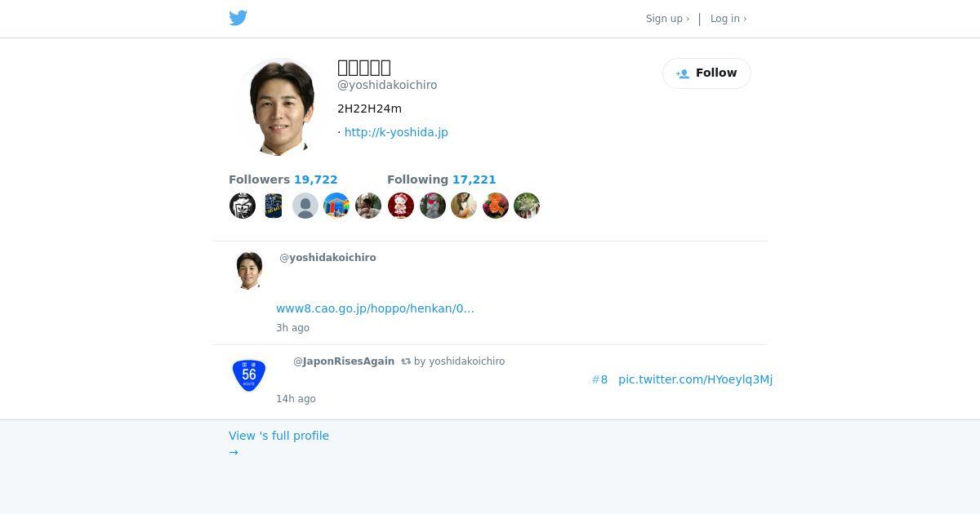This screenshot has width=980, height=514.
Task: Open the #8 hashtag
Action: (599, 379)
